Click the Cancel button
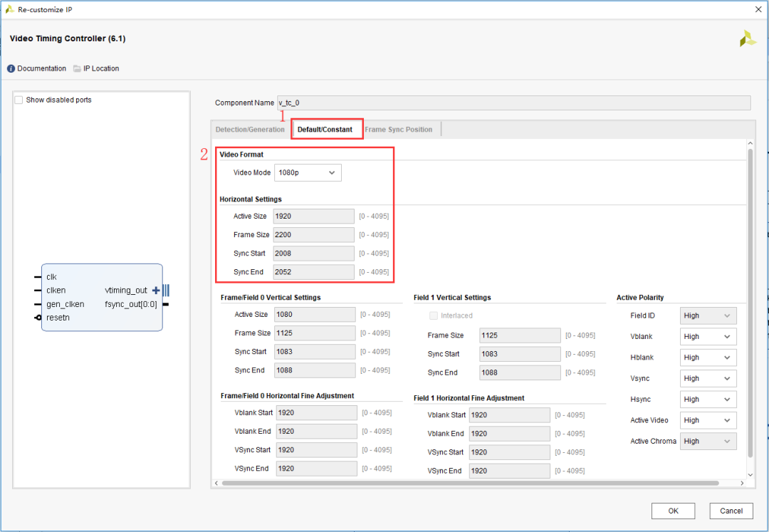The width and height of the screenshot is (769, 532). (x=731, y=511)
